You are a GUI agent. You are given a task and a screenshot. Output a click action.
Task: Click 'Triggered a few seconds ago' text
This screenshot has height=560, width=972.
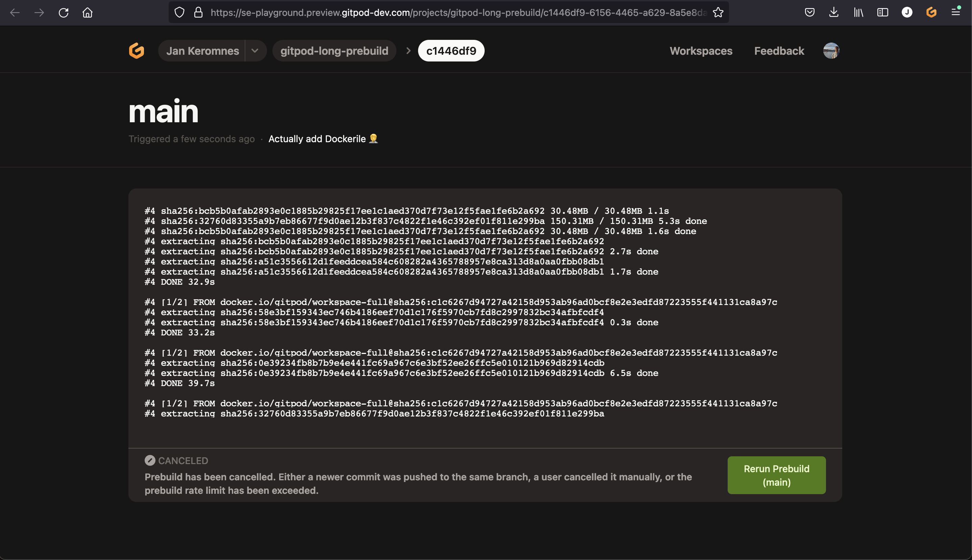tap(191, 139)
